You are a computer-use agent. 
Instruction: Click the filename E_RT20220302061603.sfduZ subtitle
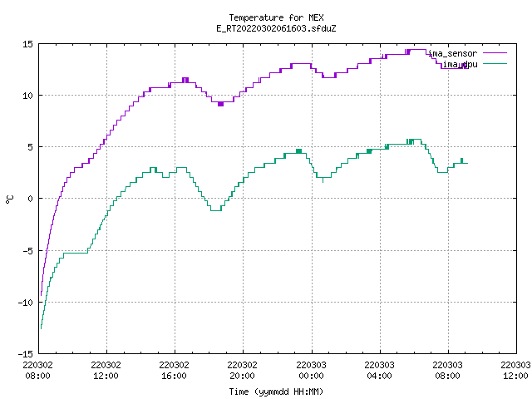[x=276, y=28]
